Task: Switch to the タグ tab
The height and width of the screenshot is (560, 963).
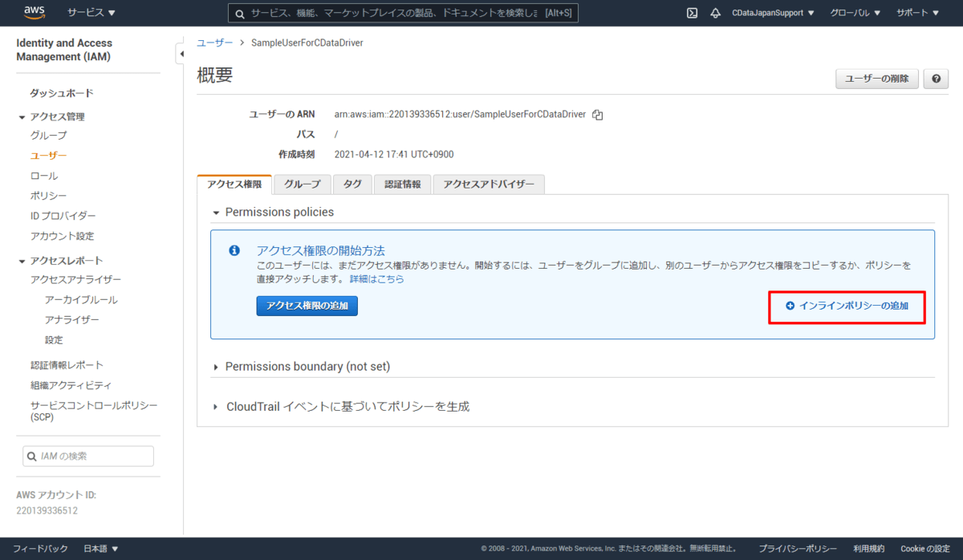Action: tap(352, 185)
